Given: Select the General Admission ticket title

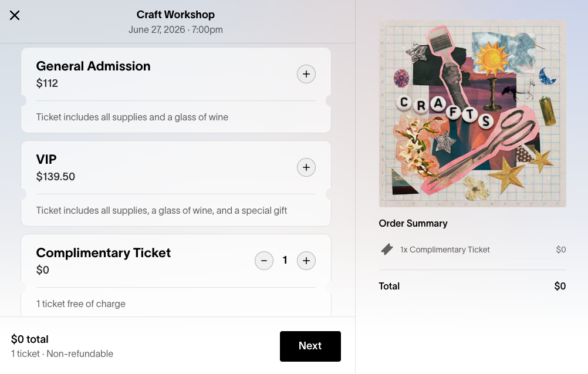Looking at the screenshot, I should point(93,66).
